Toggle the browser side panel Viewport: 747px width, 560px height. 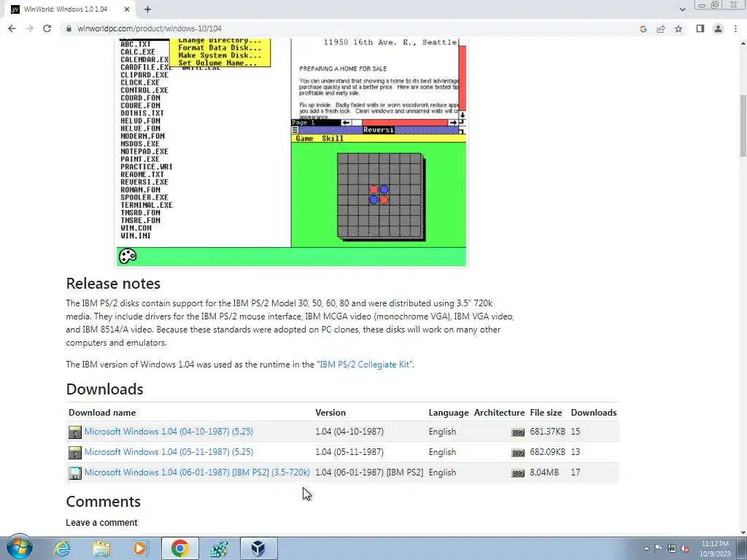[700, 28]
